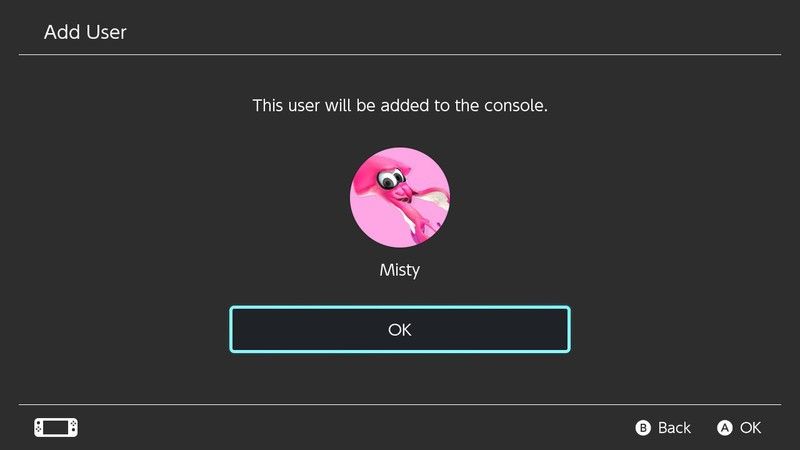Confirm with the large highlighted OK button
Image resolution: width=800 pixels, height=450 pixels.
[400, 330]
